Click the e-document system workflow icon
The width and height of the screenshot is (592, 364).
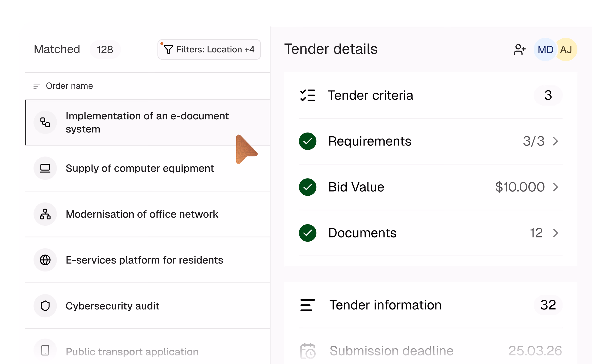coord(45,122)
